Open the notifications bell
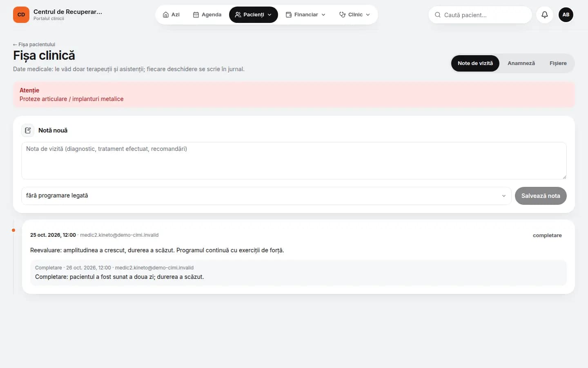Screen dimensions: 588x368 tap(545, 15)
